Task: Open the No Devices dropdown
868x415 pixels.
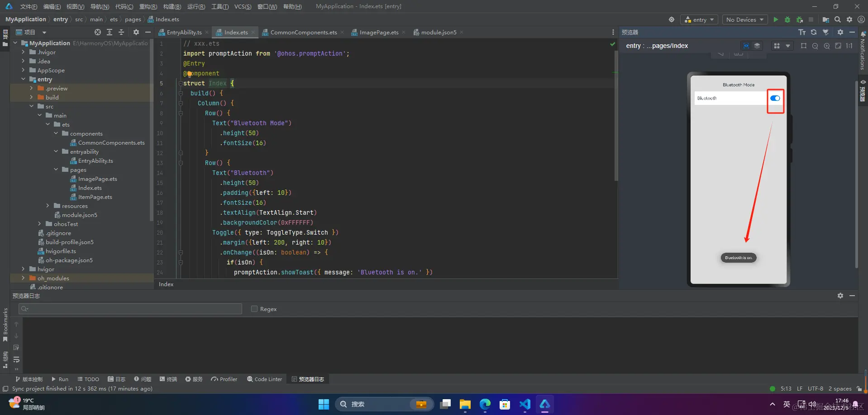Action: point(745,19)
